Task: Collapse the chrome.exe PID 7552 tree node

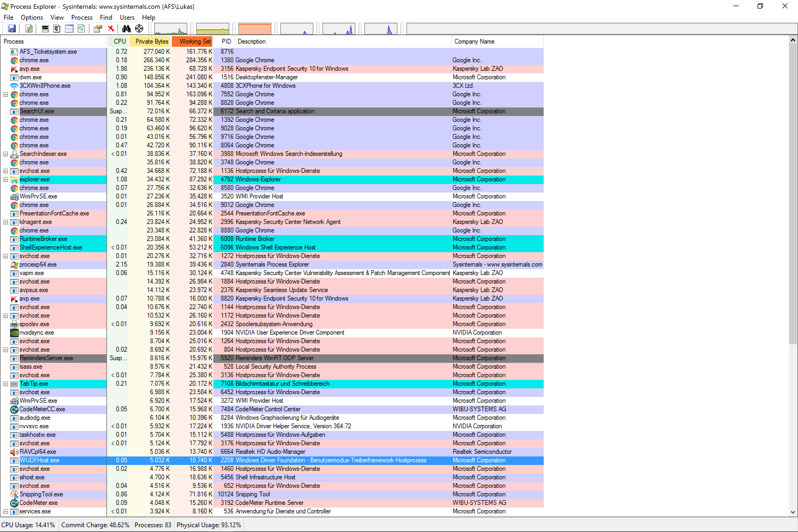Action: click(5, 94)
